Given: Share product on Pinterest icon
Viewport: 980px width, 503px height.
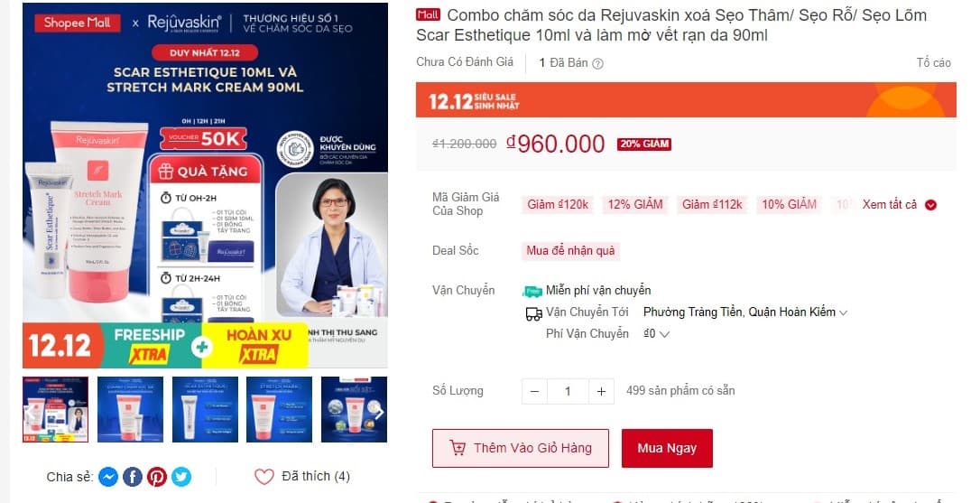Looking at the screenshot, I should click(x=157, y=477).
